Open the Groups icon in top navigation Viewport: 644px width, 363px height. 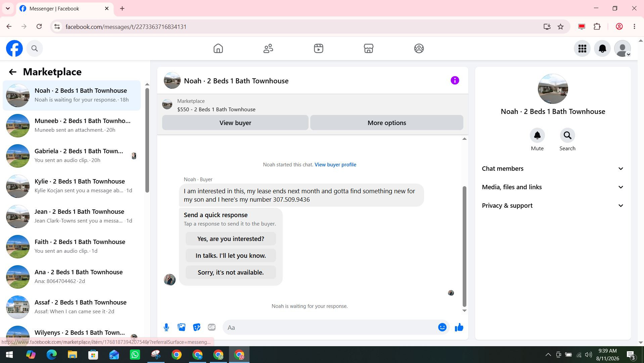point(419,48)
